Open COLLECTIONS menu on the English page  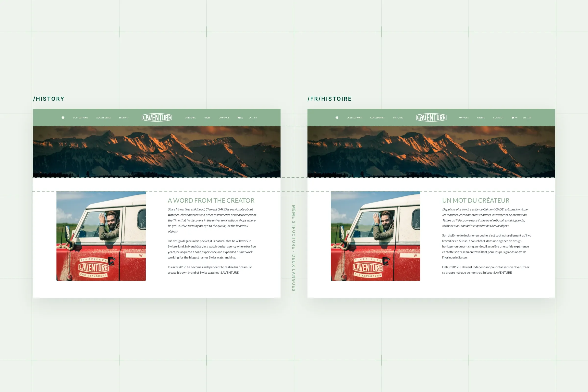[x=81, y=118]
